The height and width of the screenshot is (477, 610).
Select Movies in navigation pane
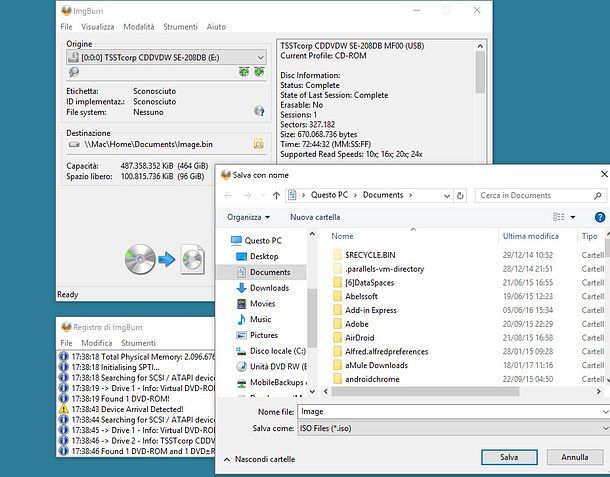pyautogui.click(x=256, y=303)
